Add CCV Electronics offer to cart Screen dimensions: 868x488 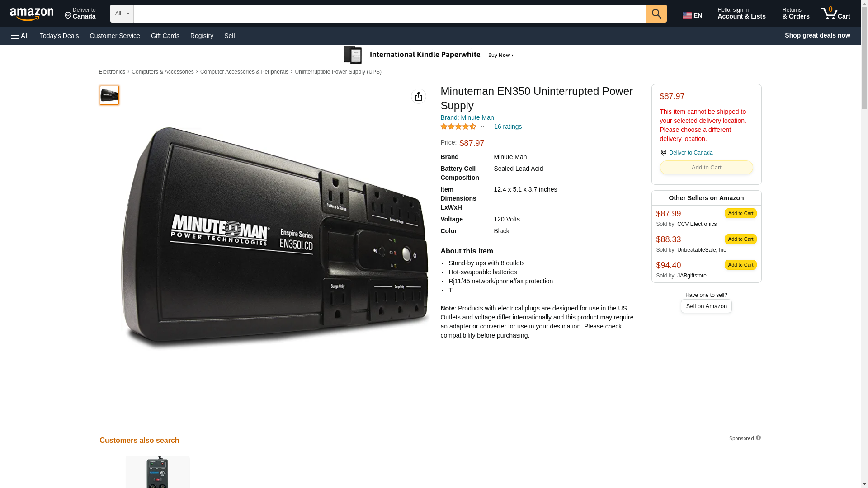click(x=740, y=213)
